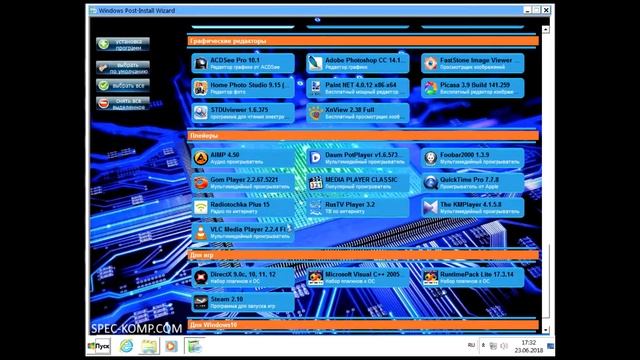Select the Adobe Photoshop CC feather icon
This screenshot has height=360, width=640.
(316, 63)
